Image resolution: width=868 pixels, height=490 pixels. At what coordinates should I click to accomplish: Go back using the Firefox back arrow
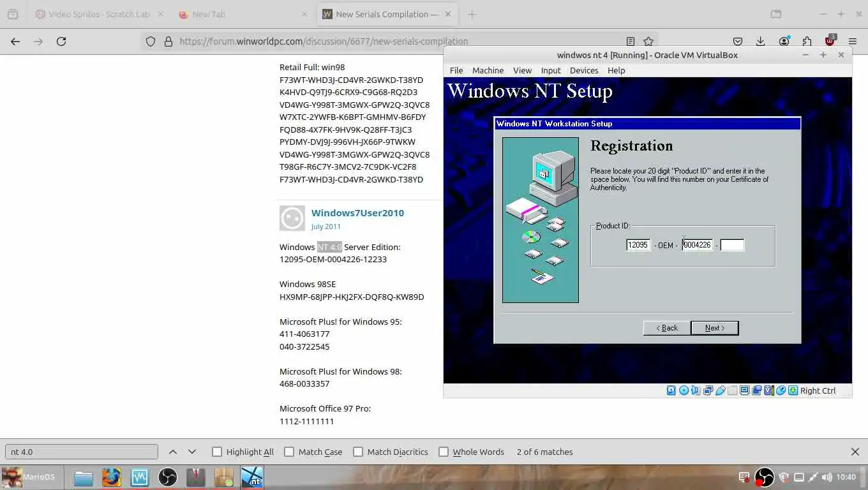click(15, 41)
